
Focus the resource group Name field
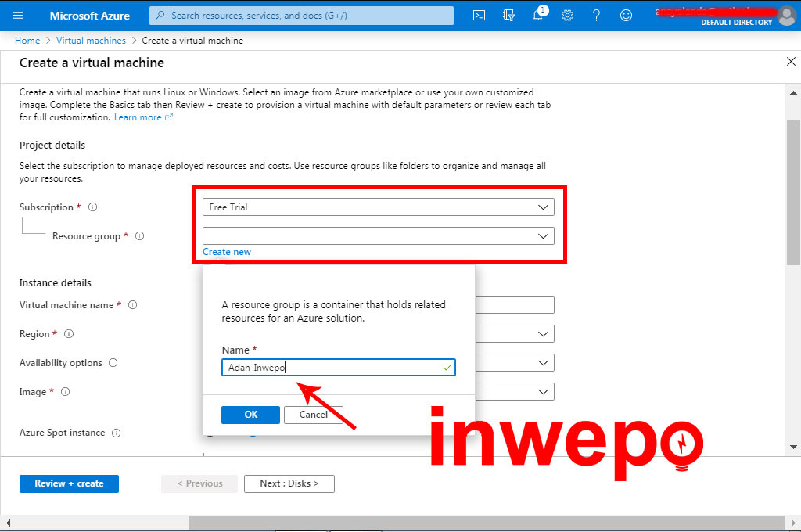point(338,368)
